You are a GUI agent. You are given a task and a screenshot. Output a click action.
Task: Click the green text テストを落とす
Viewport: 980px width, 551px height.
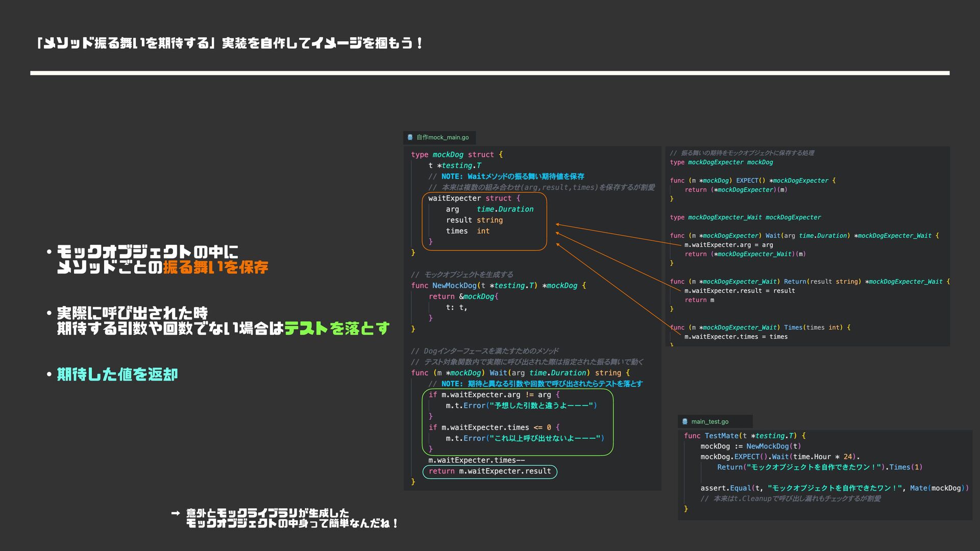pos(337,328)
